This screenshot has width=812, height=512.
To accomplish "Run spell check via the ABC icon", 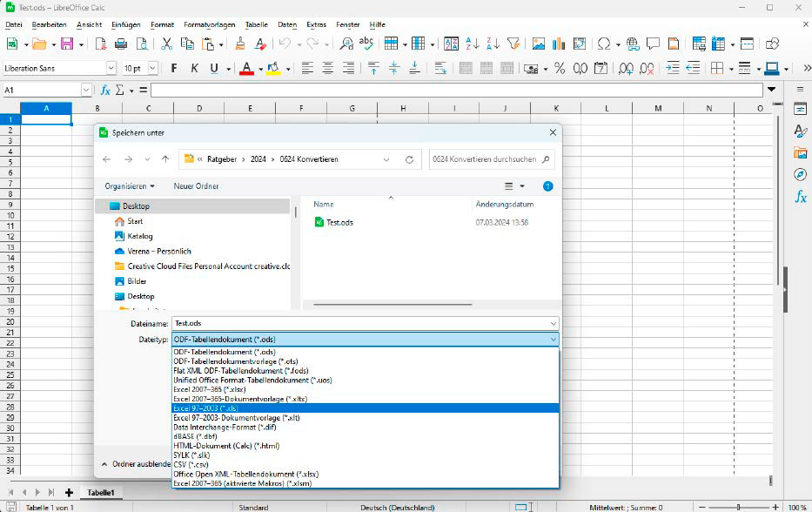I will pos(366,43).
